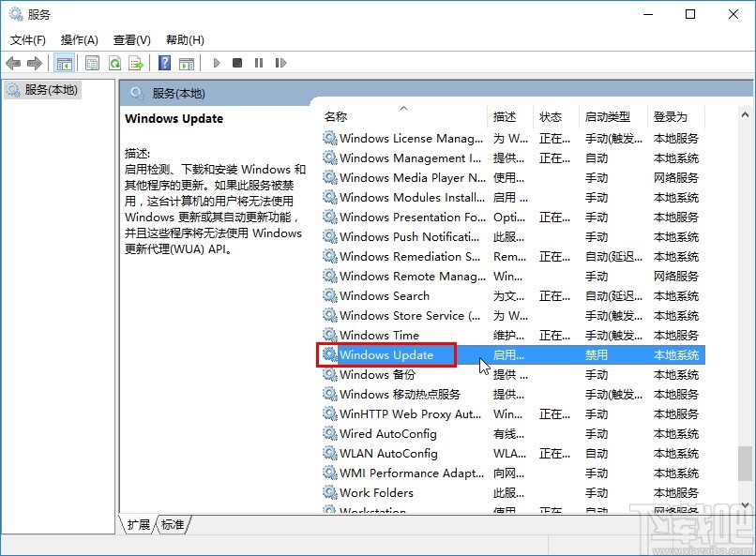Pause the selected service

pos(260,63)
